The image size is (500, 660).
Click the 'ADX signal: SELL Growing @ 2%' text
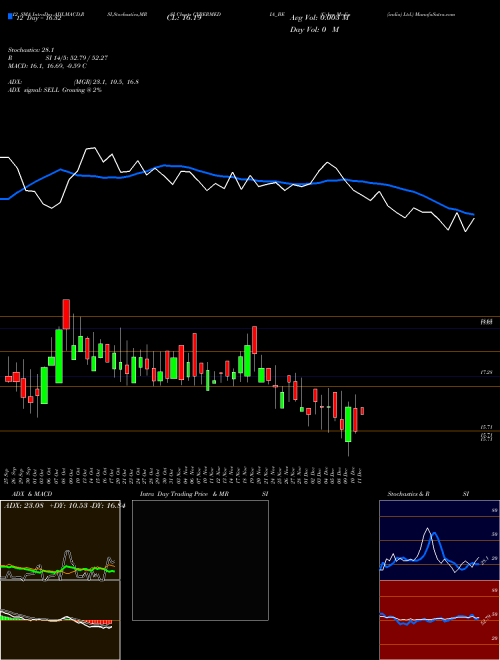pos(55,90)
